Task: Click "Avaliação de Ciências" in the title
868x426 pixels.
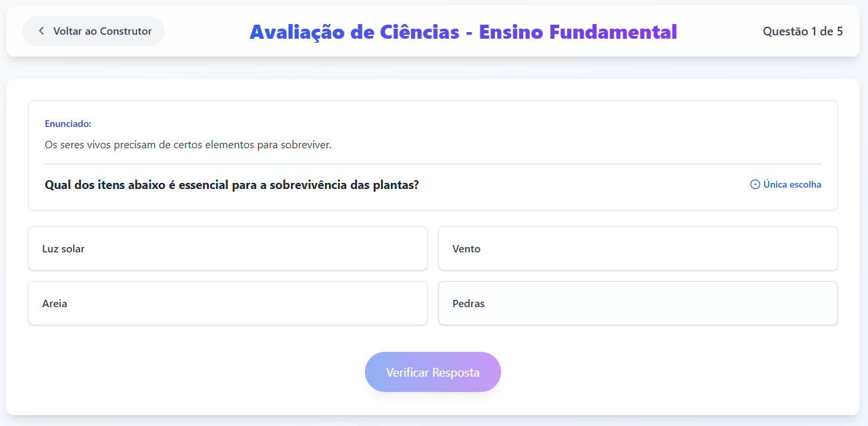Action: click(x=354, y=31)
